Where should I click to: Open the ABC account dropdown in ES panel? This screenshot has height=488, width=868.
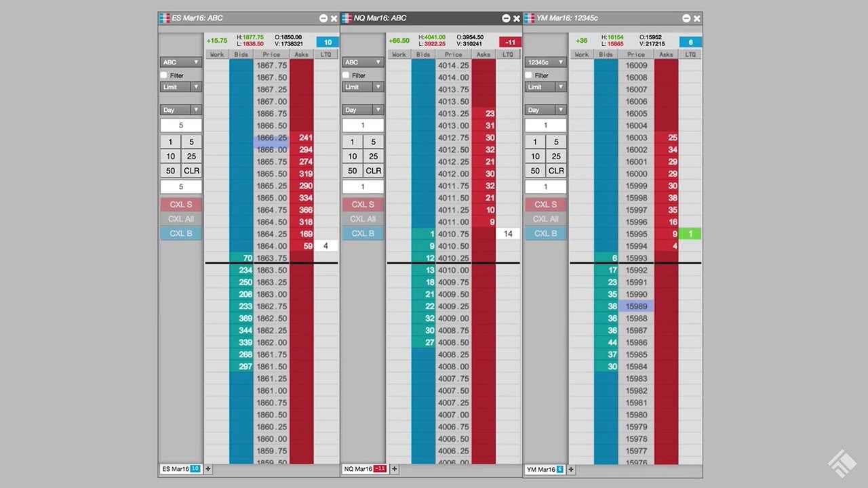point(181,62)
